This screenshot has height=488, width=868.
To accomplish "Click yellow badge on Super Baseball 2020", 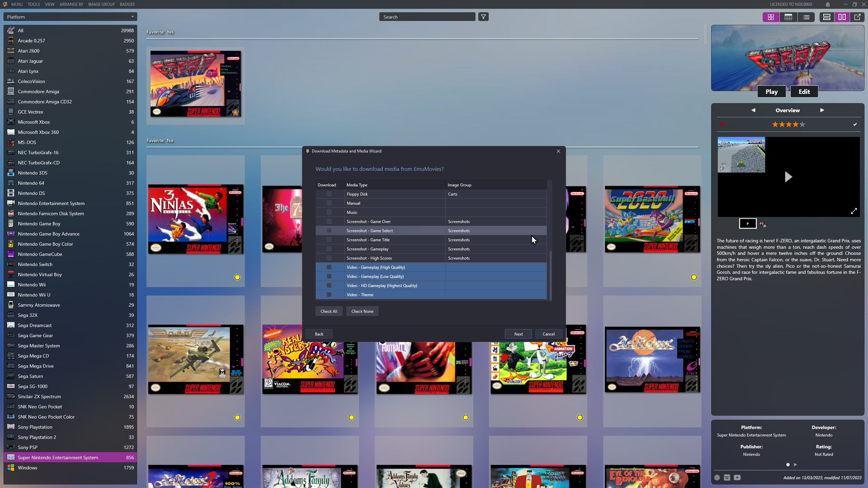I will tap(694, 277).
